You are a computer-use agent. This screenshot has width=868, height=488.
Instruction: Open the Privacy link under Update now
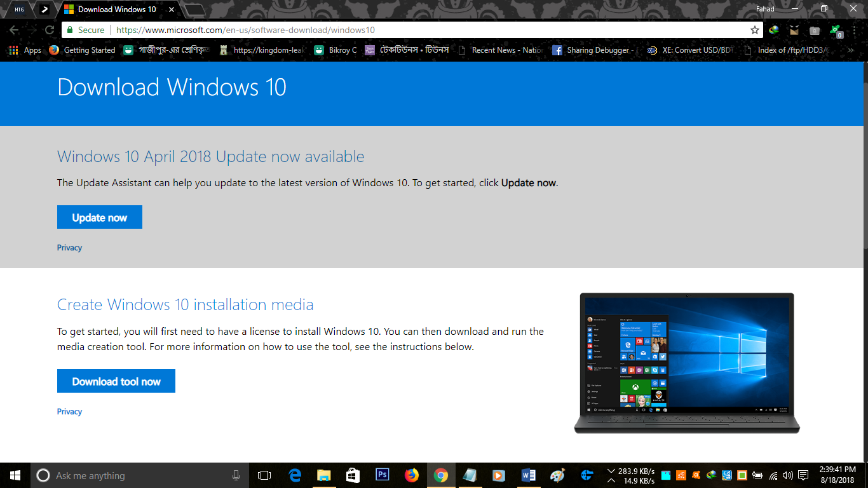pos(69,248)
